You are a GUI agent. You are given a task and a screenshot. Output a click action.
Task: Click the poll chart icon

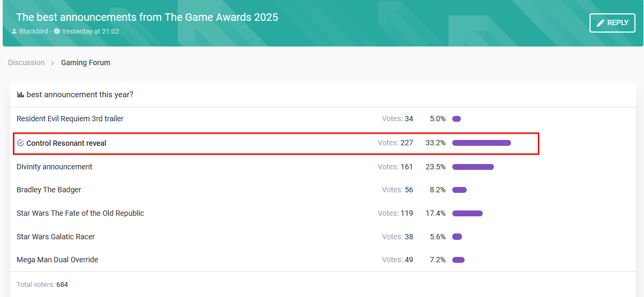pos(20,95)
